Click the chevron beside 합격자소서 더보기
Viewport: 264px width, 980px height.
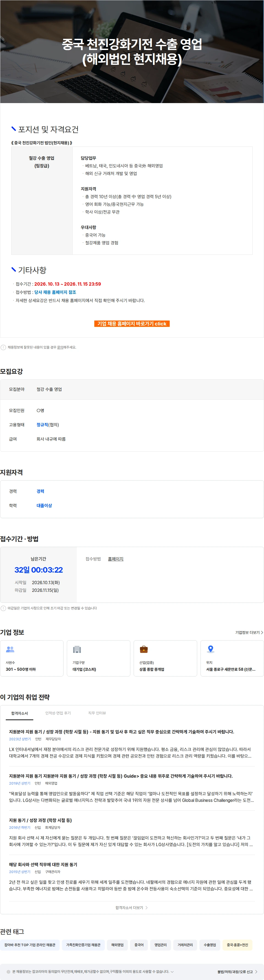coord(147,907)
